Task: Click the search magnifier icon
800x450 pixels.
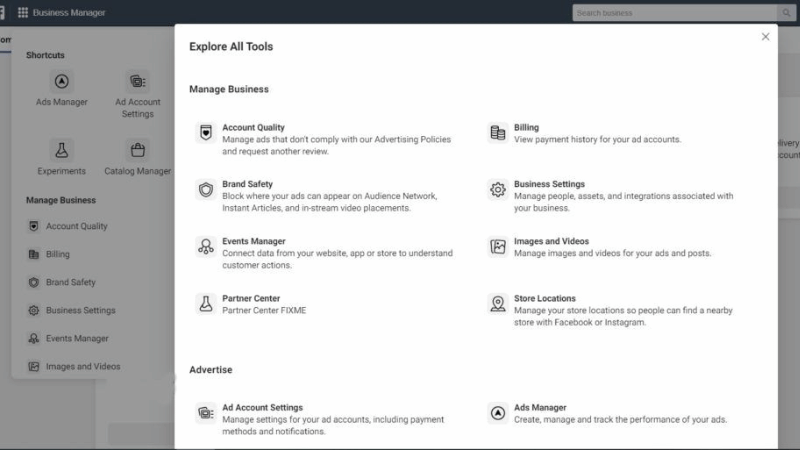Action: point(786,13)
